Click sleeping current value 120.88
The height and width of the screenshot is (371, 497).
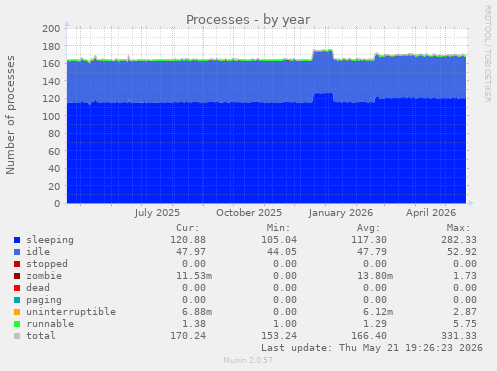(x=188, y=240)
